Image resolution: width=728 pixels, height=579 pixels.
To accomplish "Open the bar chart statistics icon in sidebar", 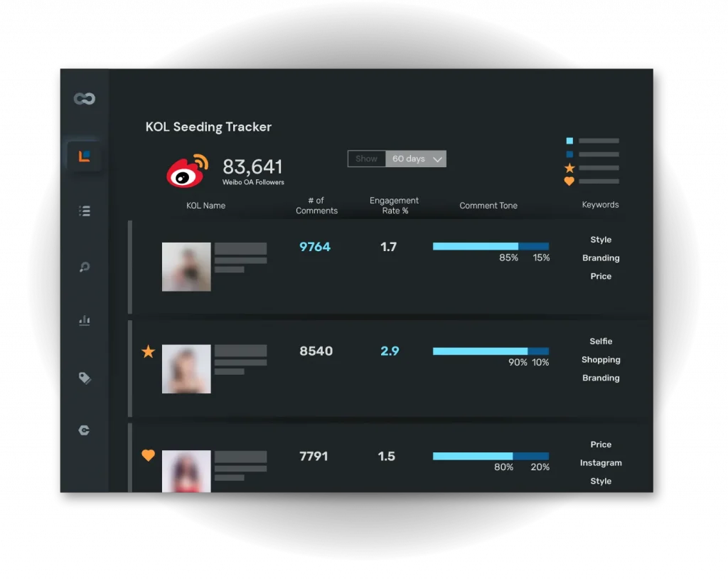I will [x=85, y=320].
